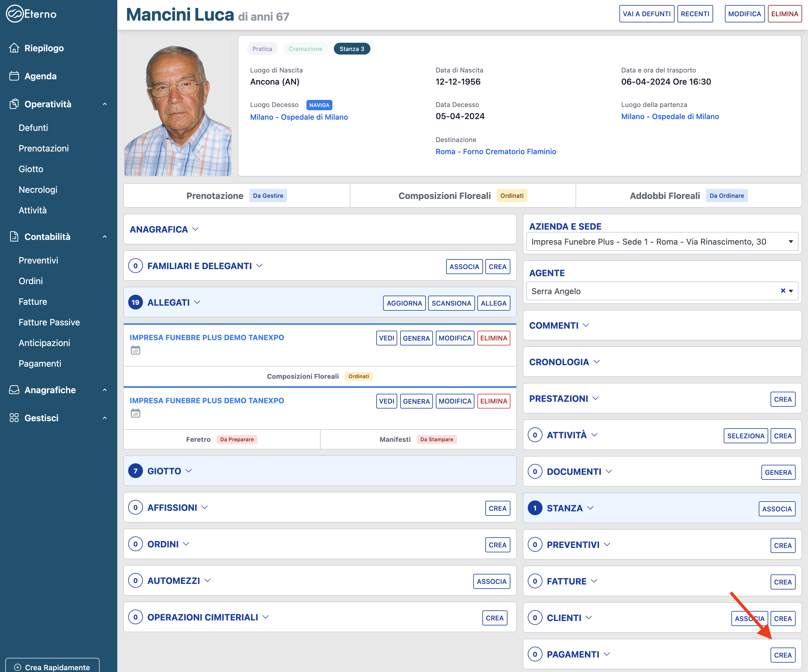Click the Agenda calendar icon in sidebar
The width and height of the screenshot is (808, 672).
pos(14,76)
